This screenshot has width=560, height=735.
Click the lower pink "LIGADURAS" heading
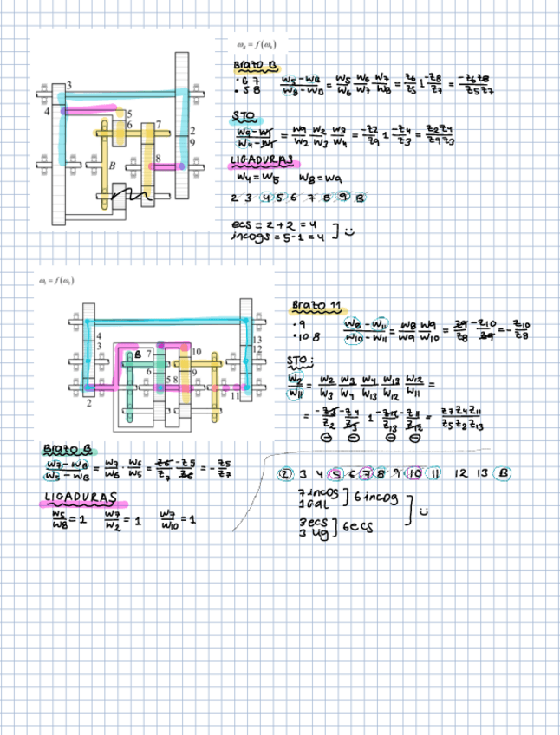[84, 499]
